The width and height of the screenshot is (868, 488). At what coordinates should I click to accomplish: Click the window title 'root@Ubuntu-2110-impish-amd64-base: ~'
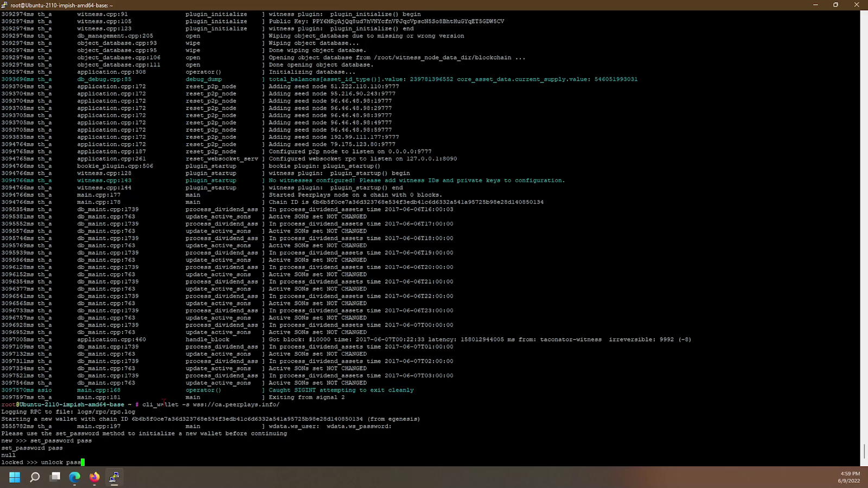(x=62, y=5)
